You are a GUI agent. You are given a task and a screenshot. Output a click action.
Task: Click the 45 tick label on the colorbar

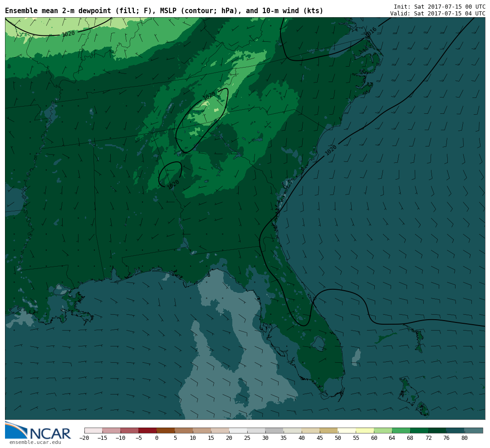click(x=320, y=438)
